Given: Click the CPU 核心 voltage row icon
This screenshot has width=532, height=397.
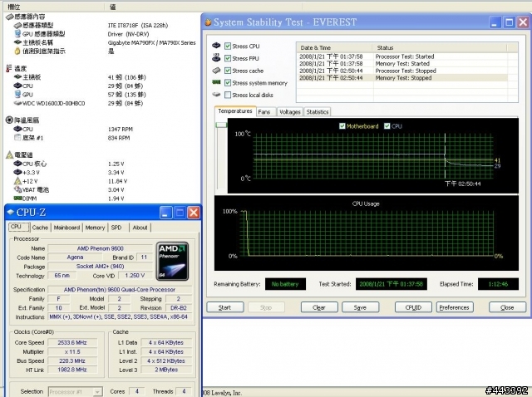Looking at the screenshot, I should click(17, 164).
